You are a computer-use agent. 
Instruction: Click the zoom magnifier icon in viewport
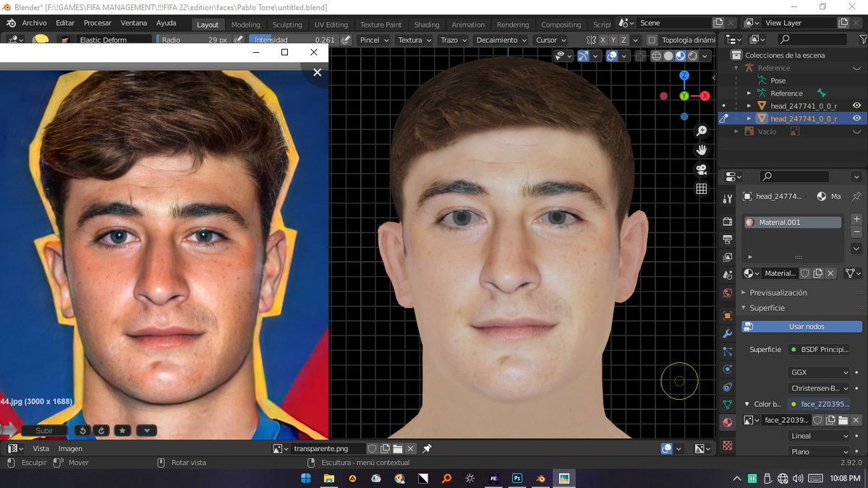tap(701, 131)
